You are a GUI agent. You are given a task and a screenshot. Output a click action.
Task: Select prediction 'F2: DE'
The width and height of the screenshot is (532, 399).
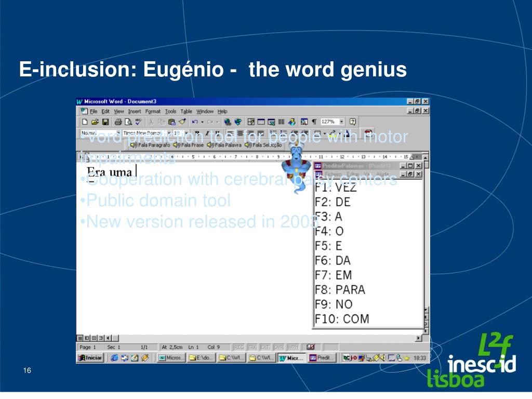[332, 202]
